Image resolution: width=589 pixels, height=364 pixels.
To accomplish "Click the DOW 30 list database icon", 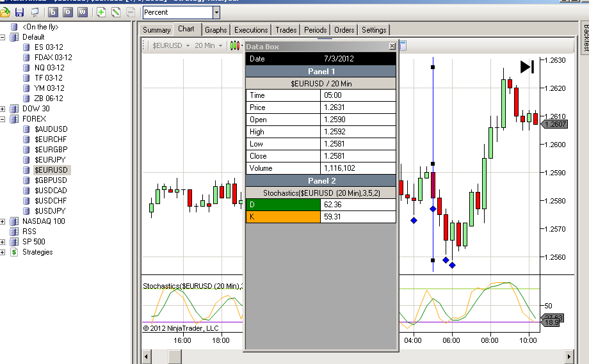I will coord(14,109).
